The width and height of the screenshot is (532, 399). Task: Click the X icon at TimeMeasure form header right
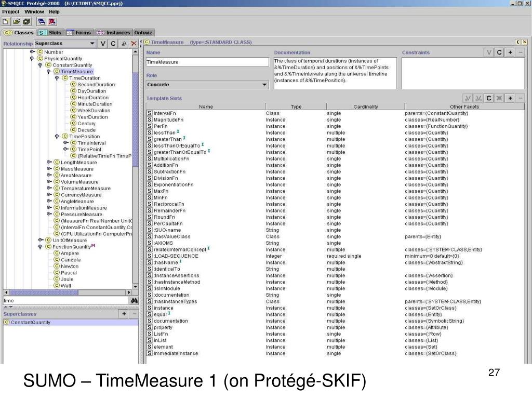[x=525, y=42]
